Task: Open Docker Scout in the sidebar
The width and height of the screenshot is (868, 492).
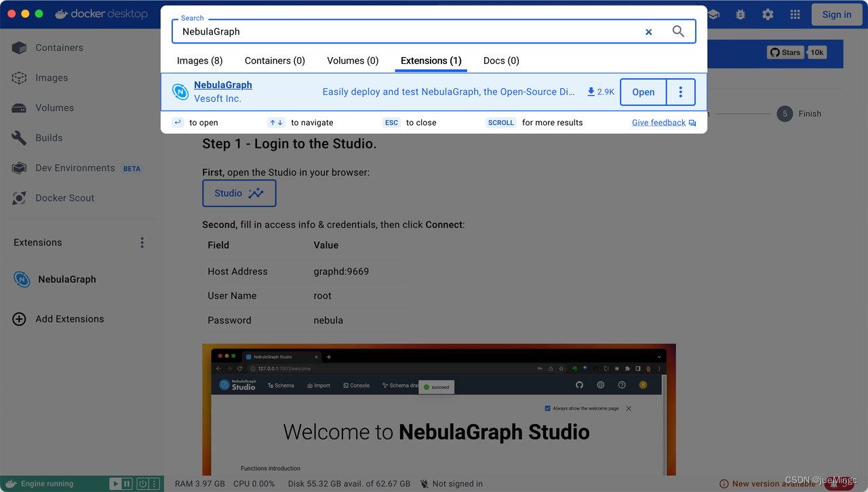Action: tap(65, 197)
